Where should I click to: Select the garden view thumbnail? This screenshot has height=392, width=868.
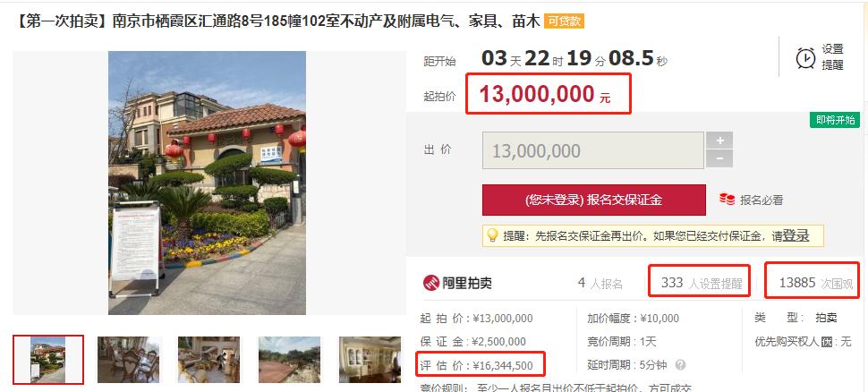[x=290, y=360]
